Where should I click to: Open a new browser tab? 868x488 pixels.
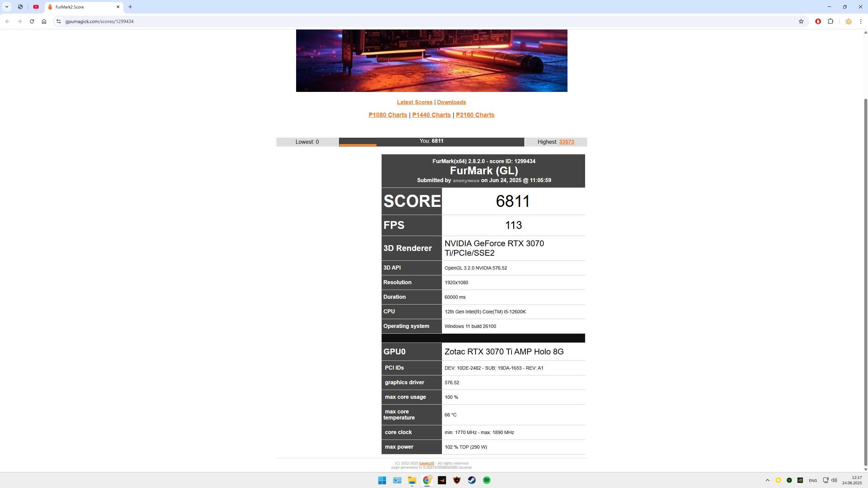point(130,7)
